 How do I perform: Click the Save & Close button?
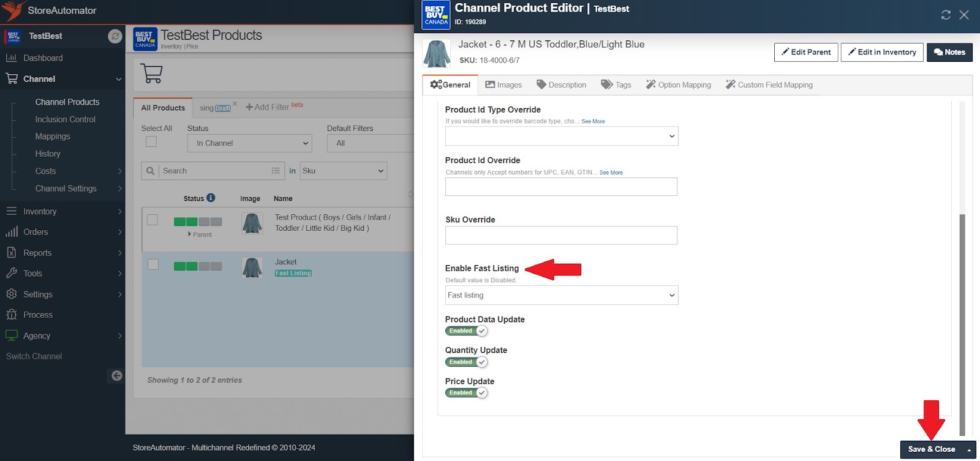click(x=931, y=449)
